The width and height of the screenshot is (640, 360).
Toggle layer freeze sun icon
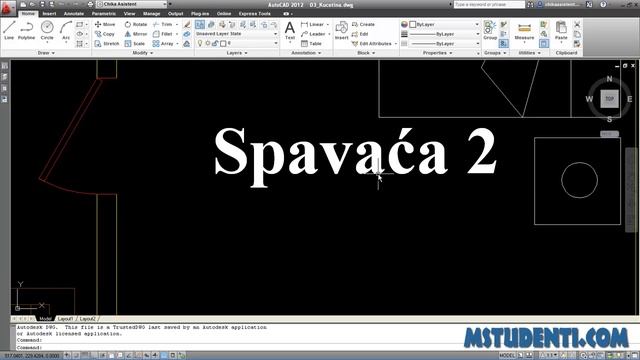click(208, 43)
